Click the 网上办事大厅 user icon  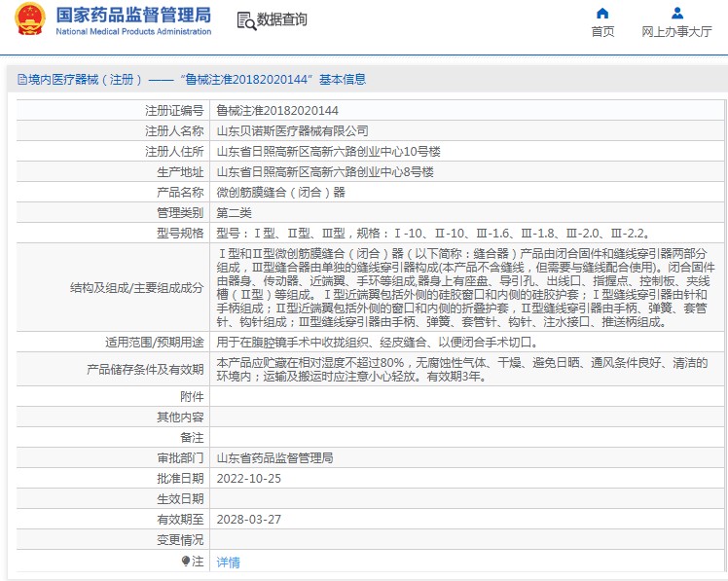[677, 13]
